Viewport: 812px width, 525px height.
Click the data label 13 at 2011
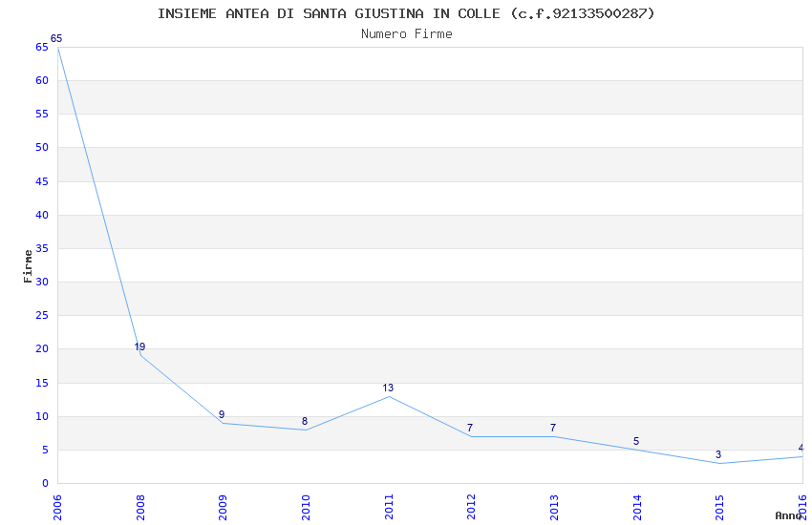pos(388,388)
